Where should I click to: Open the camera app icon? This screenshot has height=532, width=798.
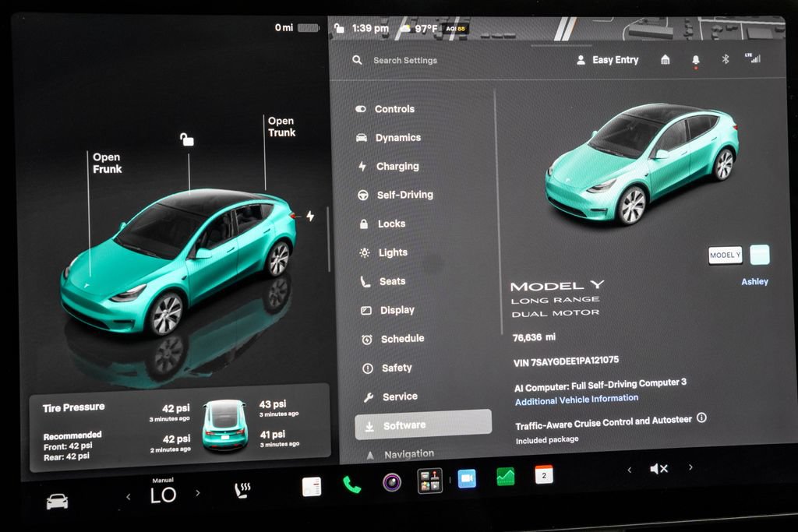(x=392, y=481)
